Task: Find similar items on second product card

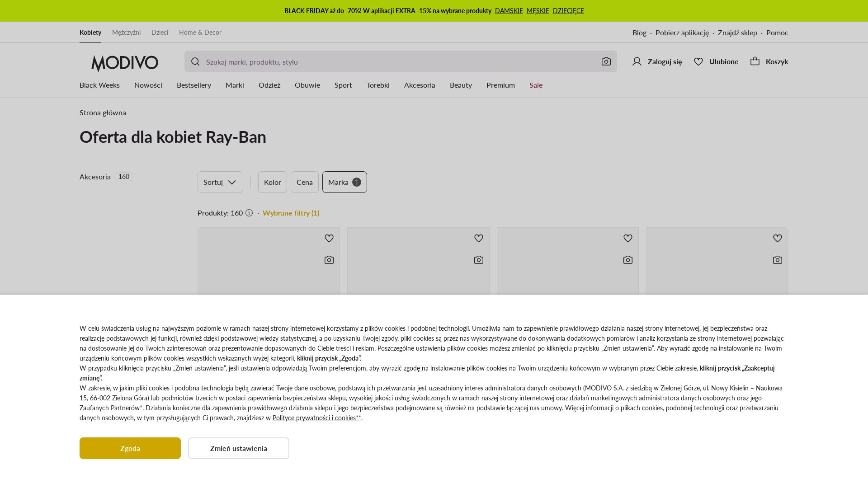Action: click(479, 260)
